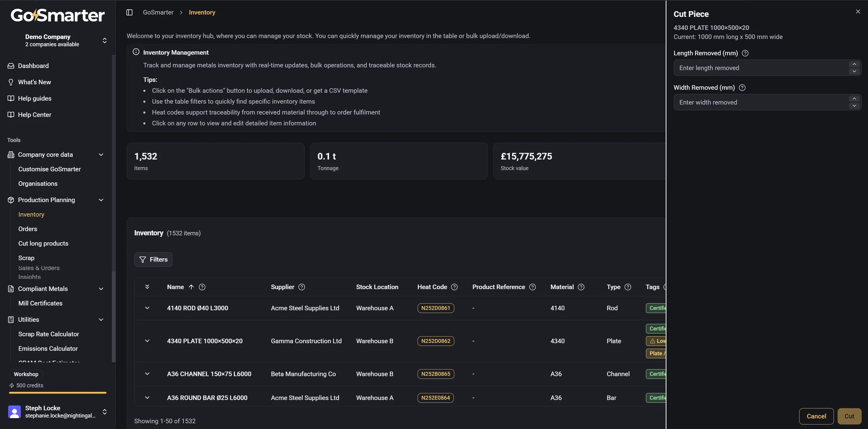Collapse the Compliant Metals section
868x429 pixels.
click(101, 289)
